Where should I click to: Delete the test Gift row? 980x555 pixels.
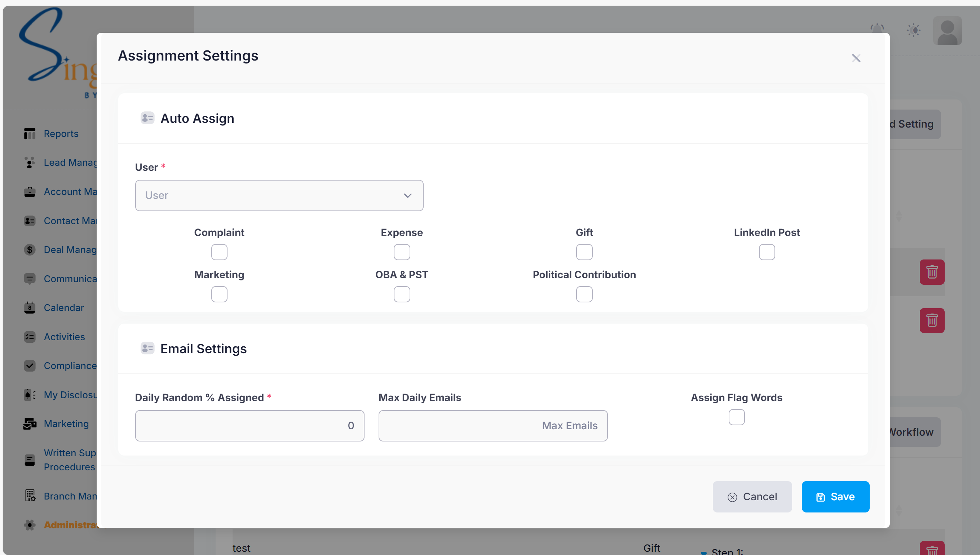pyautogui.click(x=932, y=549)
